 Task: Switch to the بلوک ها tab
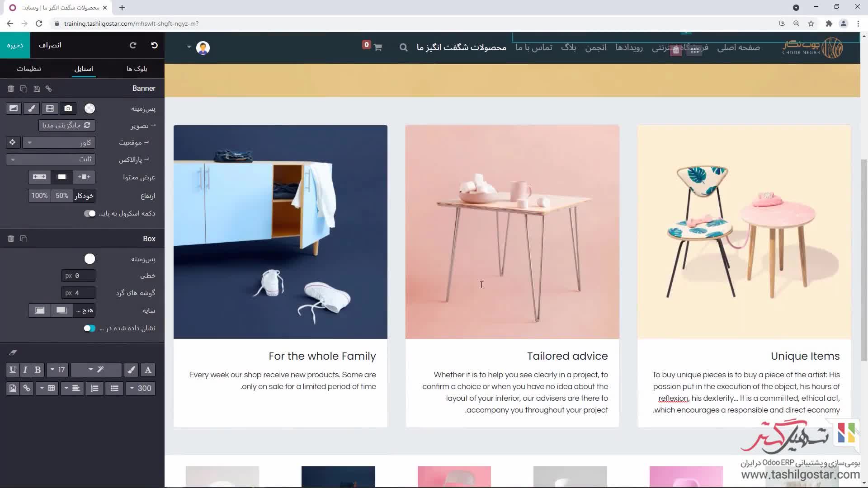(x=137, y=69)
